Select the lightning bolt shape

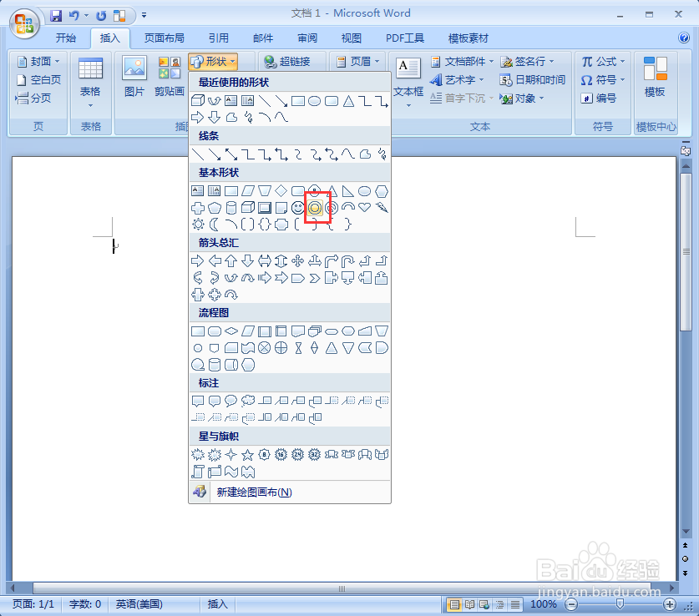382,208
